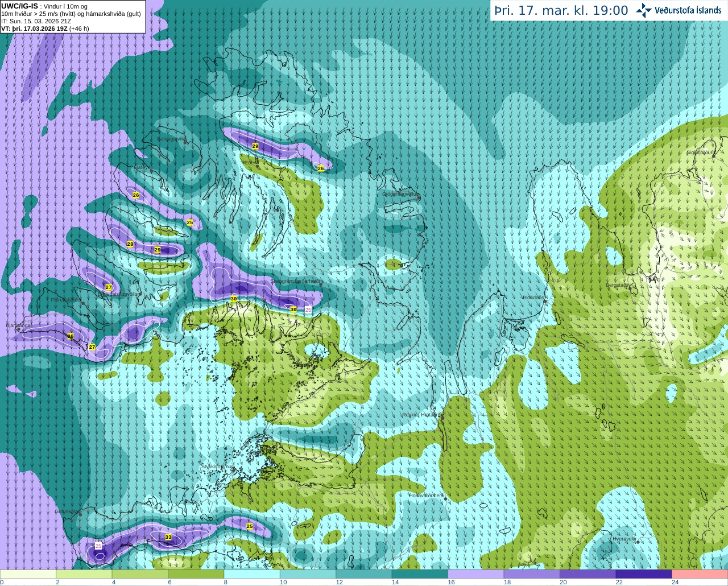Click the Reykir í Hrútafirði station label
This screenshot has height=586, width=728.
point(421,415)
